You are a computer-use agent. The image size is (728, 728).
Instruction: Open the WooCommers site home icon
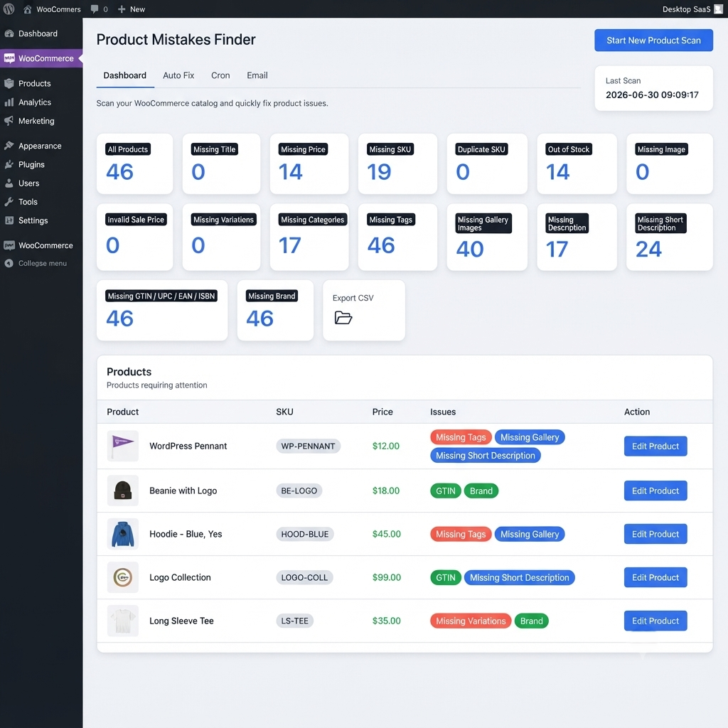(x=28, y=9)
